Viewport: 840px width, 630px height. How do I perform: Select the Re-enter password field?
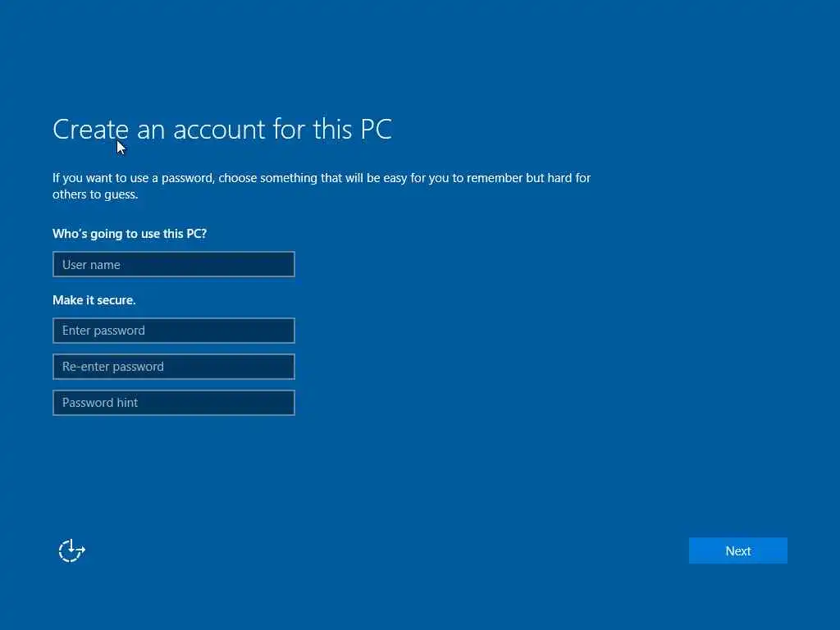tap(174, 367)
